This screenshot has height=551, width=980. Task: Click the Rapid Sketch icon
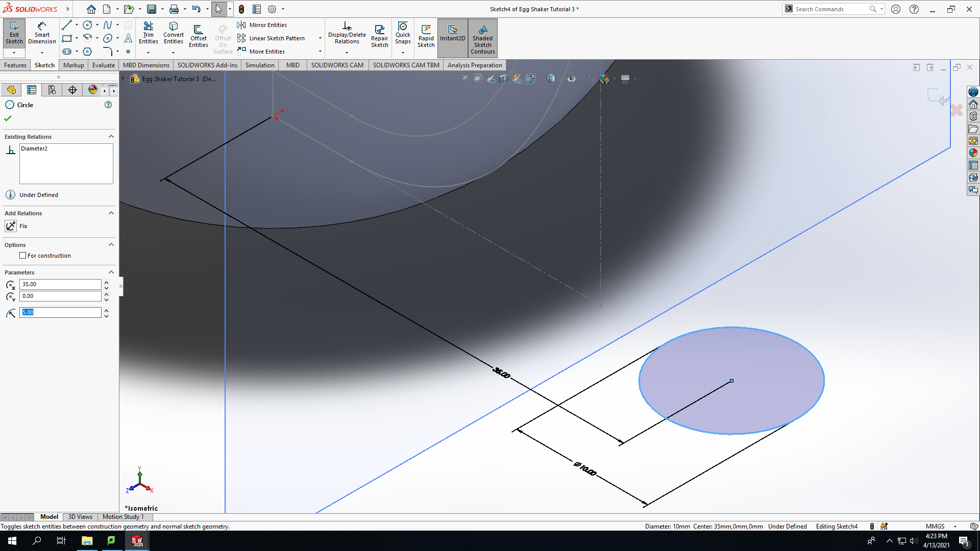point(426,36)
